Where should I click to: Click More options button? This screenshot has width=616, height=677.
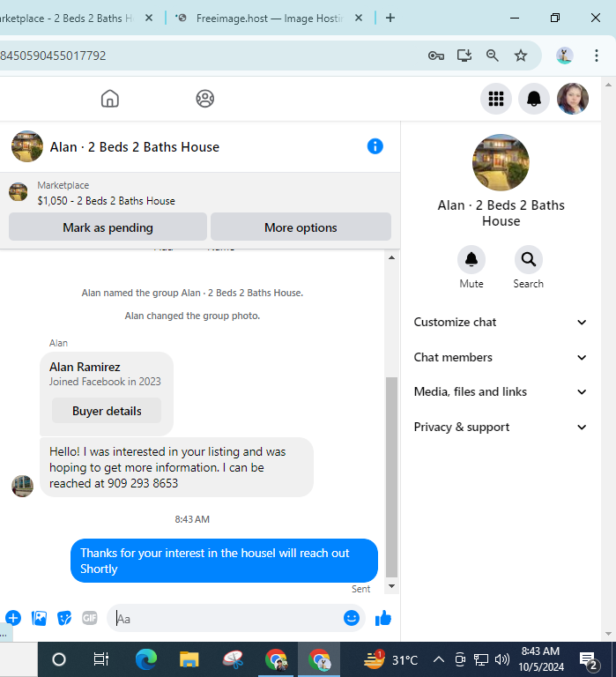(301, 227)
